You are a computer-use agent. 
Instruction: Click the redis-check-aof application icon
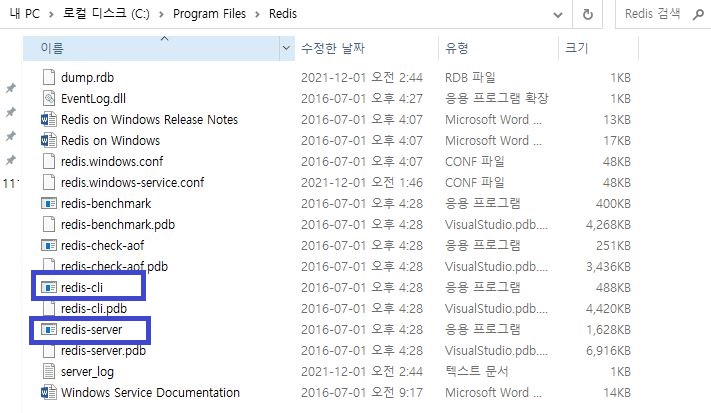(49, 246)
